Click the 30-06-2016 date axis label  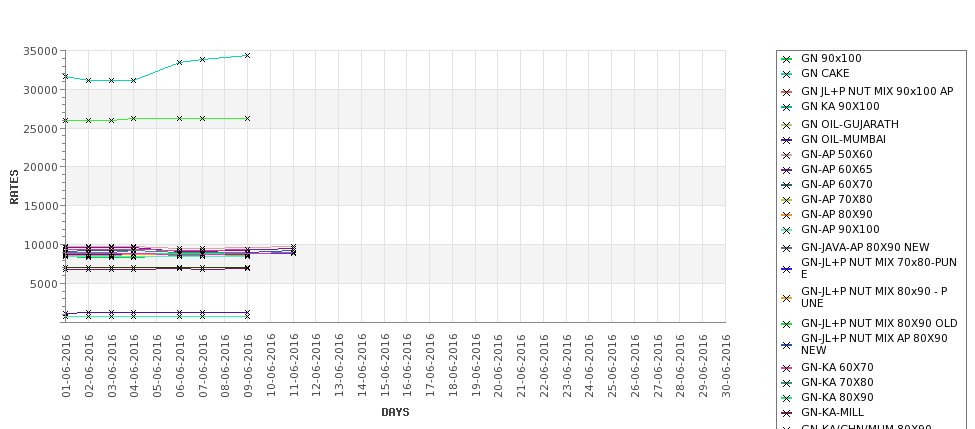(x=726, y=365)
